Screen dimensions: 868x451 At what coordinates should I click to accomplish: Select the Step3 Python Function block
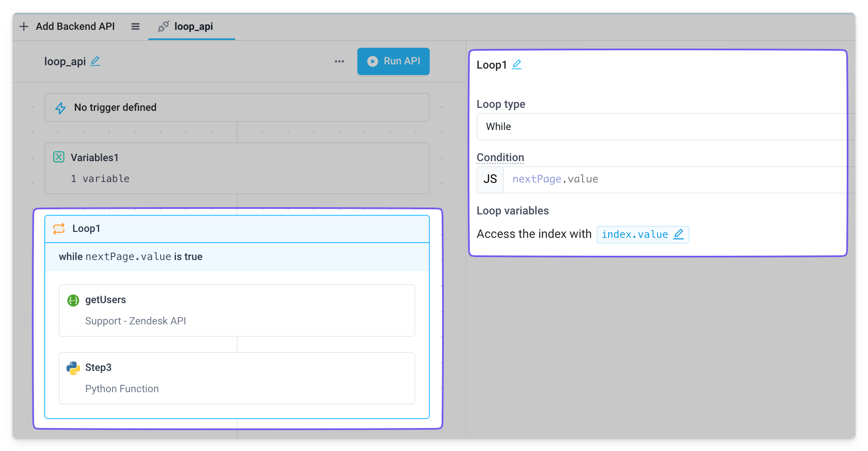237,378
